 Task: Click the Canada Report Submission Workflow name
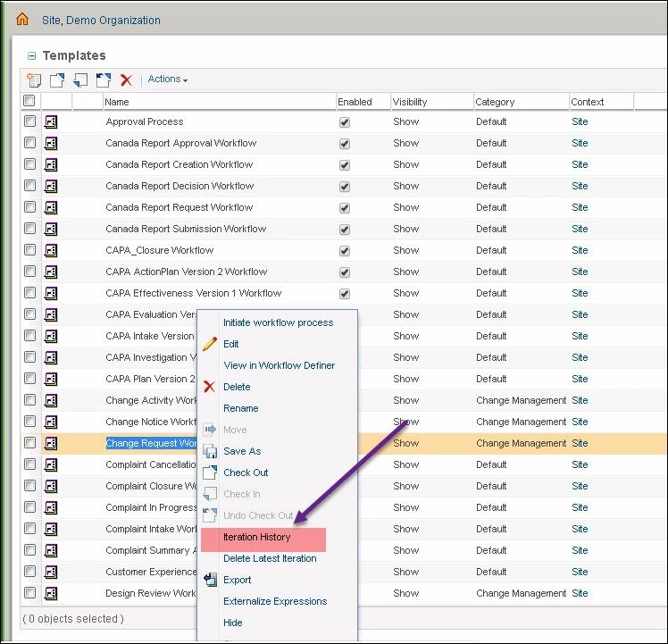pos(186,229)
